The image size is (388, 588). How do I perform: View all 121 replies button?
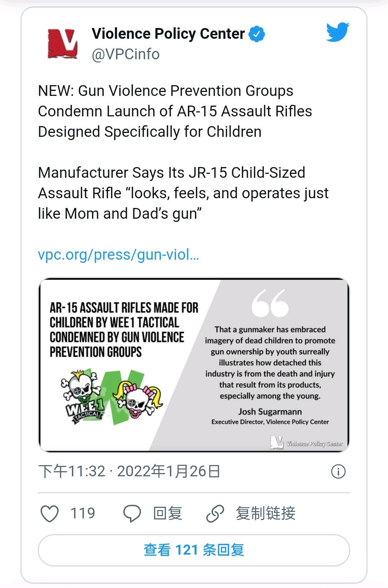coord(194,550)
